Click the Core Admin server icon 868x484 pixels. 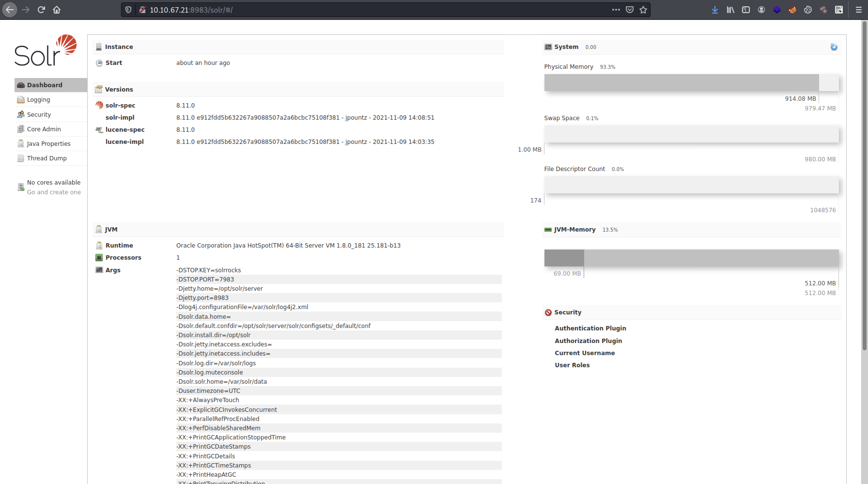pos(21,129)
